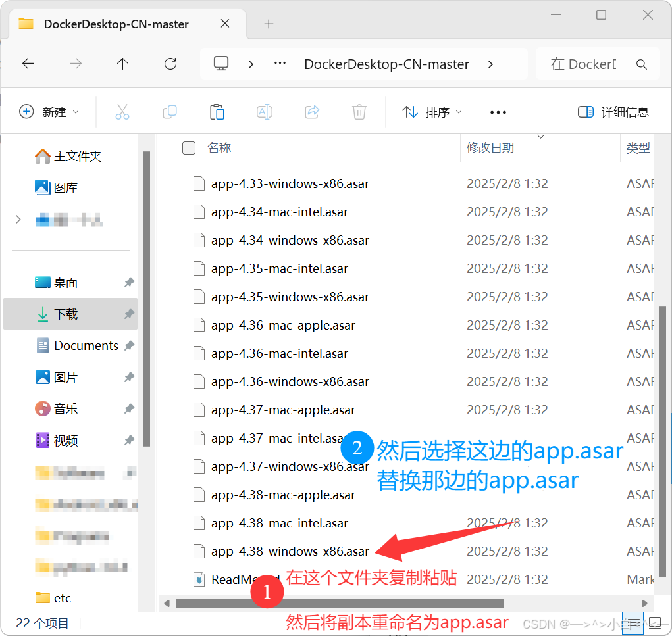Viewport: 672px width, 636px height.
Task: Click the This PC monitor icon
Action: tap(221, 63)
